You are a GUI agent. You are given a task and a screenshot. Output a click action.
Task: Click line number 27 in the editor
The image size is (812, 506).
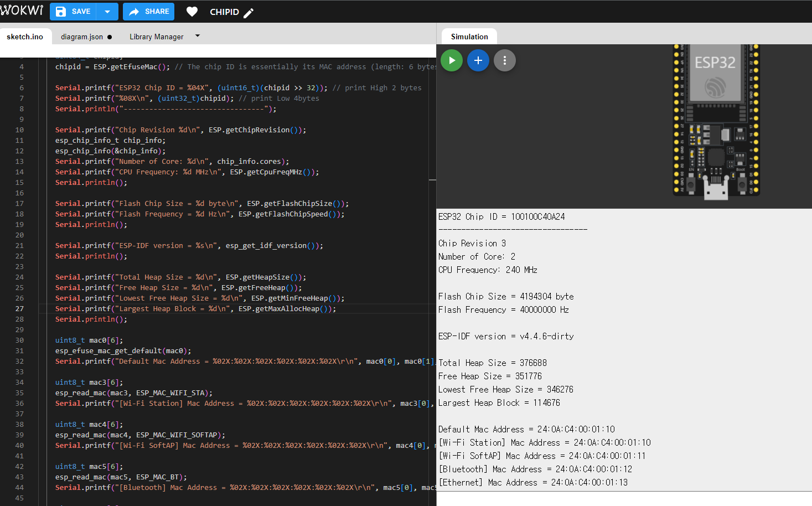pos(19,309)
